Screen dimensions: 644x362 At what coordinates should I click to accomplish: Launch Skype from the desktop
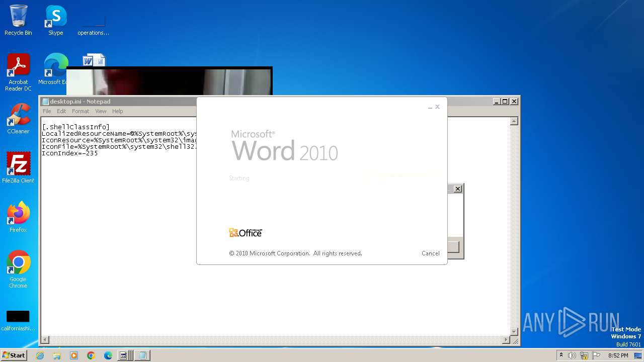56,21
